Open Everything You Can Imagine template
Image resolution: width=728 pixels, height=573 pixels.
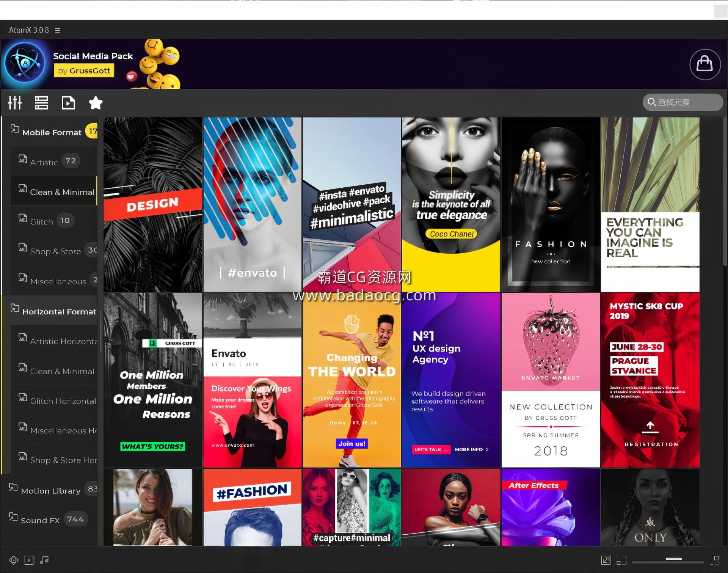[650, 204]
